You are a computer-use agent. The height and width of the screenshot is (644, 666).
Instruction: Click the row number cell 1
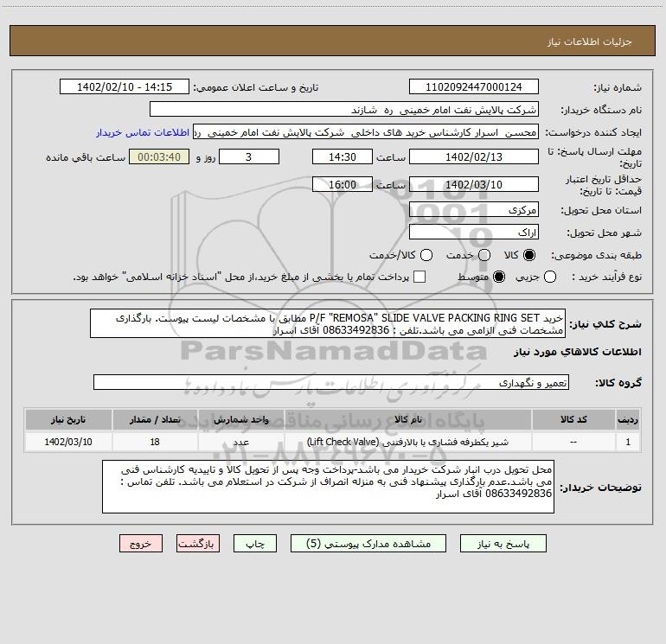(x=628, y=442)
